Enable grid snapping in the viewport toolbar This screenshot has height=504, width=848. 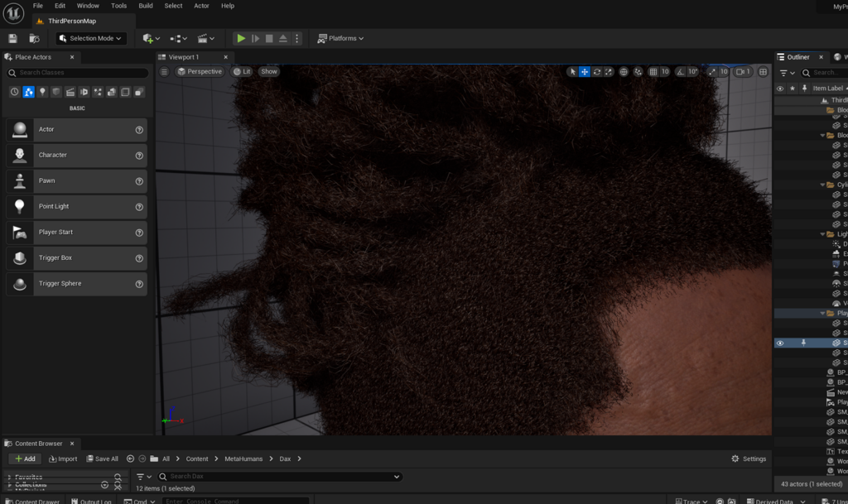[x=654, y=71]
